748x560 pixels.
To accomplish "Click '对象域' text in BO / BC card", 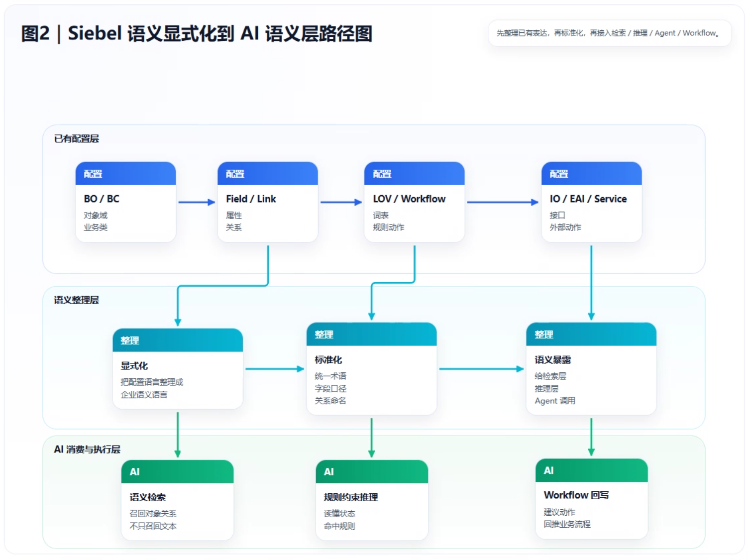I will (96, 215).
